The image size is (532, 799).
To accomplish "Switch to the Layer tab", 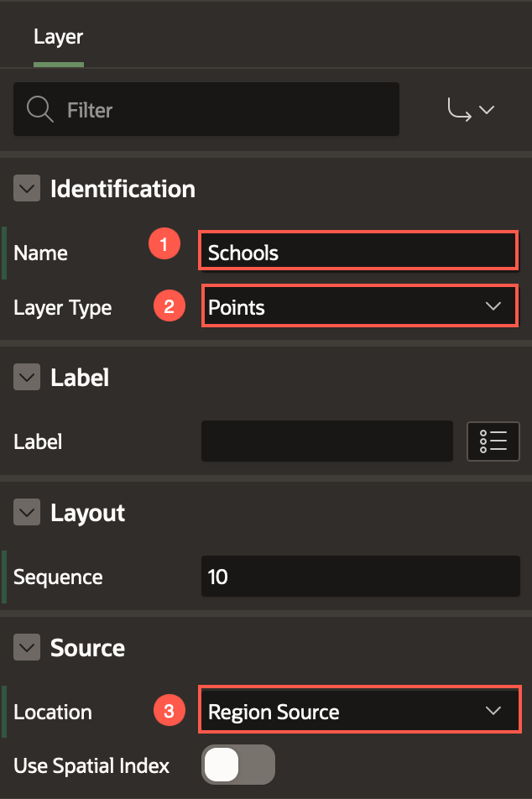I will click(58, 38).
